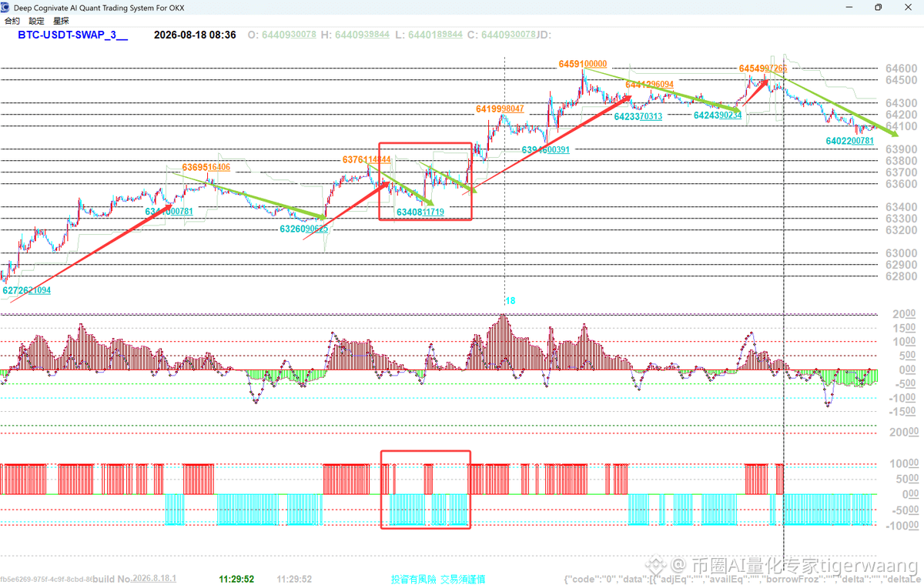Click the peak label 6459100000
Viewport: 924px width, 585px height.
coord(583,64)
